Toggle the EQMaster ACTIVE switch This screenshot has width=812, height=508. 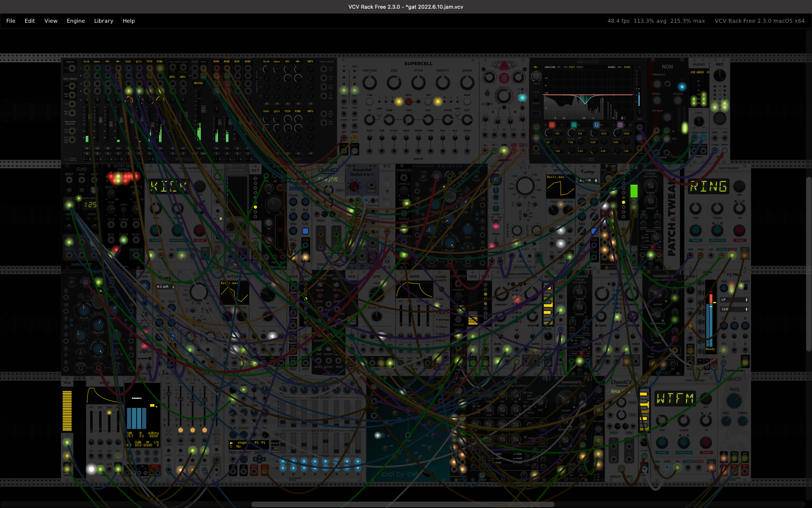[536, 98]
